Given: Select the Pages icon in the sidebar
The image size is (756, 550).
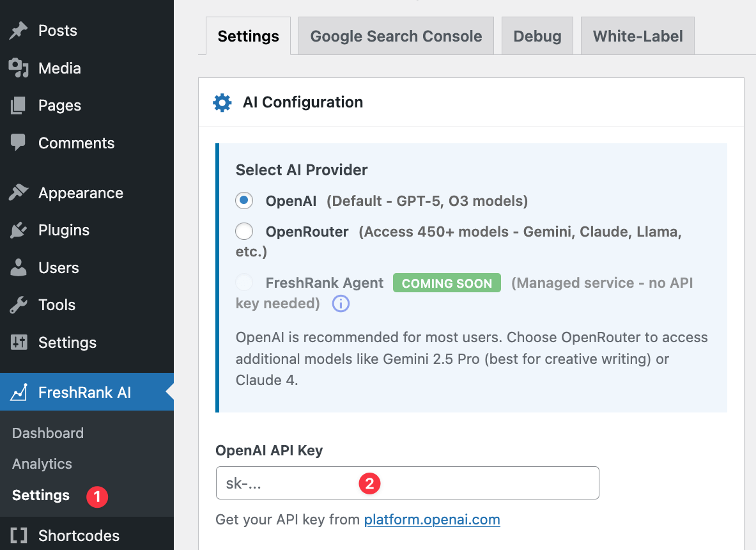Looking at the screenshot, I should pos(19,106).
